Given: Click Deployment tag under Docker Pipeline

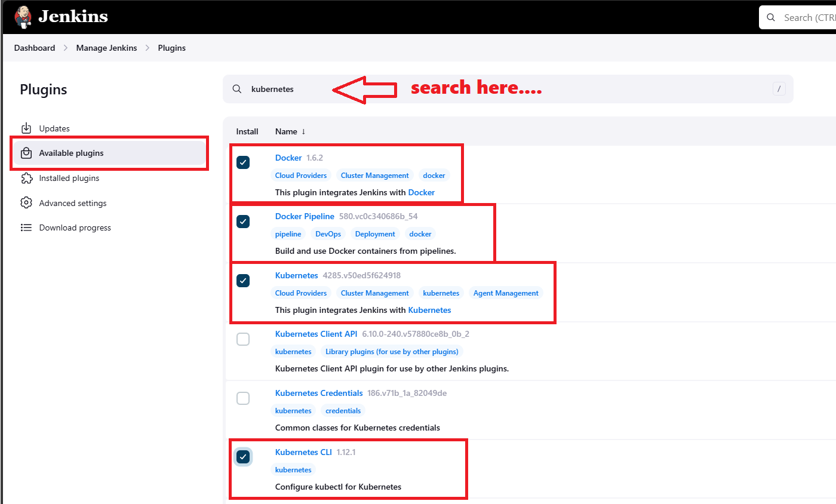Looking at the screenshot, I should (375, 234).
